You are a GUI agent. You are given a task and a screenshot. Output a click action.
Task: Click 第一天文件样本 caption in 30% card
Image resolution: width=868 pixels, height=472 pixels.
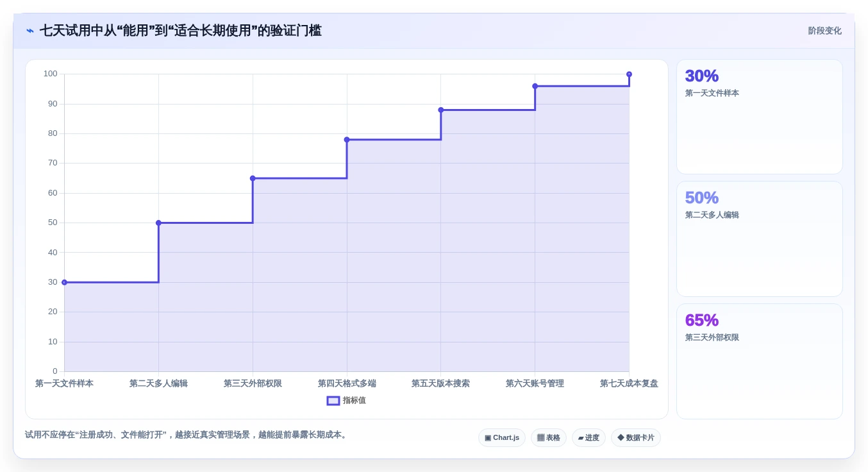pyautogui.click(x=712, y=93)
